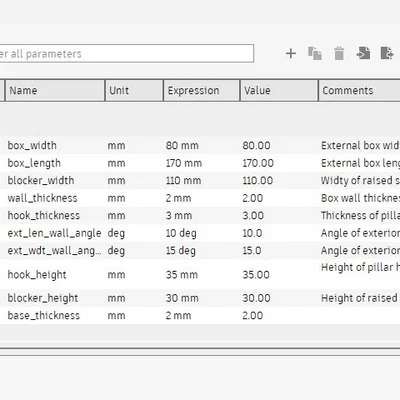Click the trash delete icon
The image size is (400, 400).
click(x=339, y=53)
